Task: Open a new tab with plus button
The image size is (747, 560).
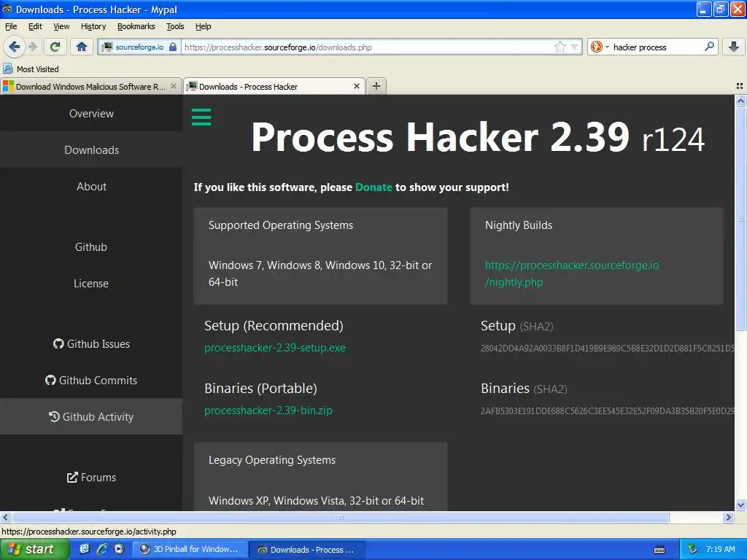Action: (376, 86)
